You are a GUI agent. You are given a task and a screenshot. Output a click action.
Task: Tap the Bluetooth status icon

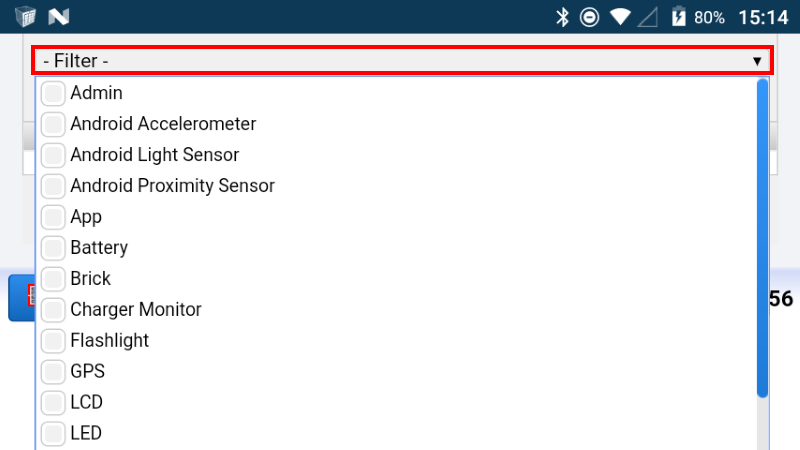pos(562,17)
